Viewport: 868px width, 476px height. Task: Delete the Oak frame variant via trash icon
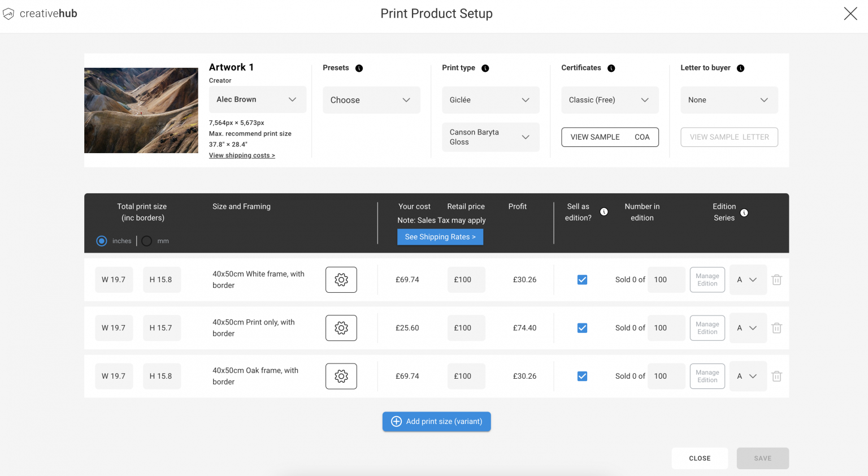tap(776, 376)
